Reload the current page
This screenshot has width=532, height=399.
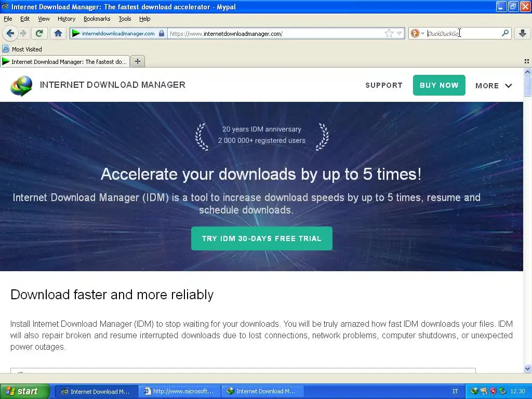(x=39, y=33)
